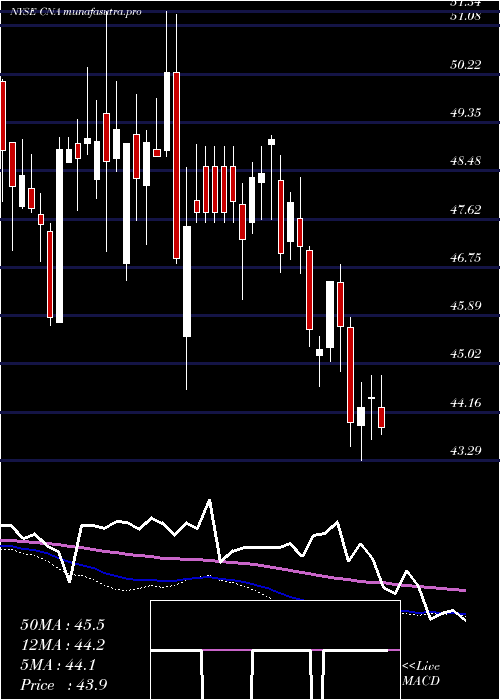Click the 50.22 price level label
Image resolution: width=500 pixels, height=700 pixels.
[466, 65]
